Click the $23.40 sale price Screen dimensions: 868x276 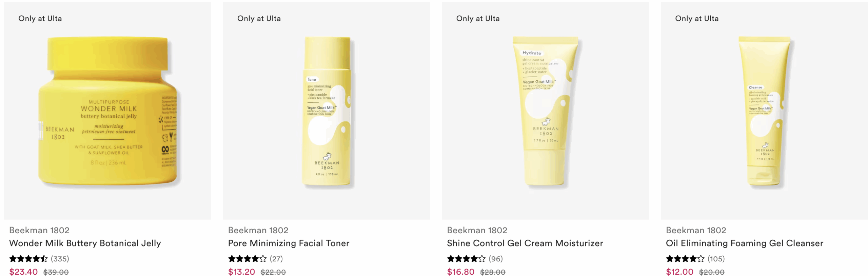point(23,272)
